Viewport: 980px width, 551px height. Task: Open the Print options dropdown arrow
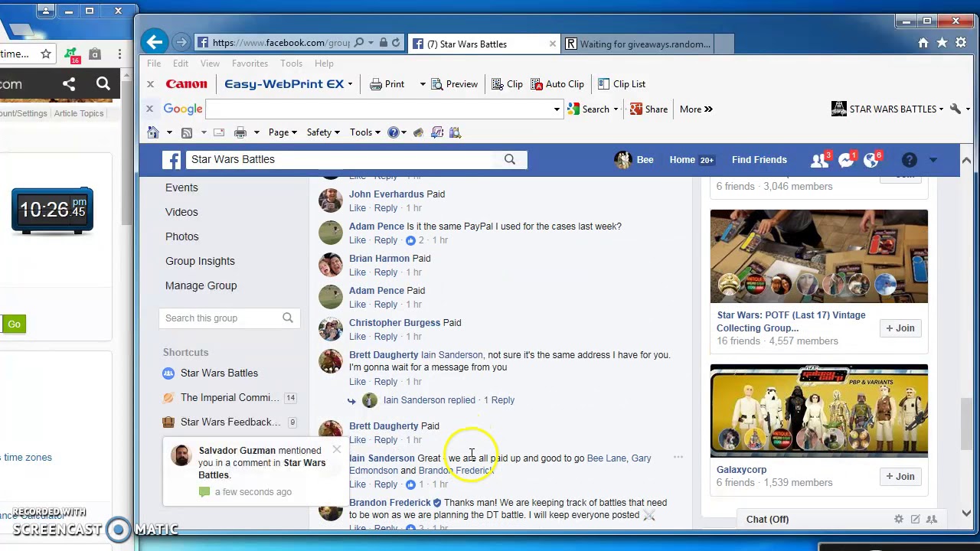tap(422, 84)
